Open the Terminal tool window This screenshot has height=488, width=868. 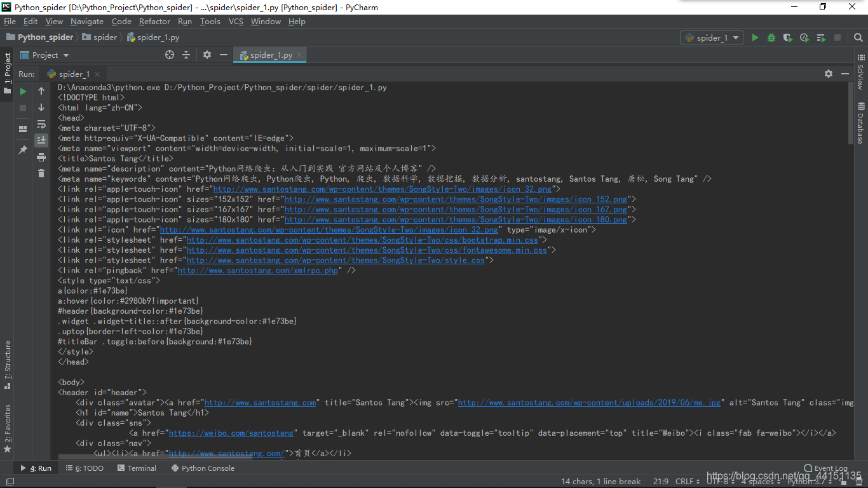pos(137,468)
